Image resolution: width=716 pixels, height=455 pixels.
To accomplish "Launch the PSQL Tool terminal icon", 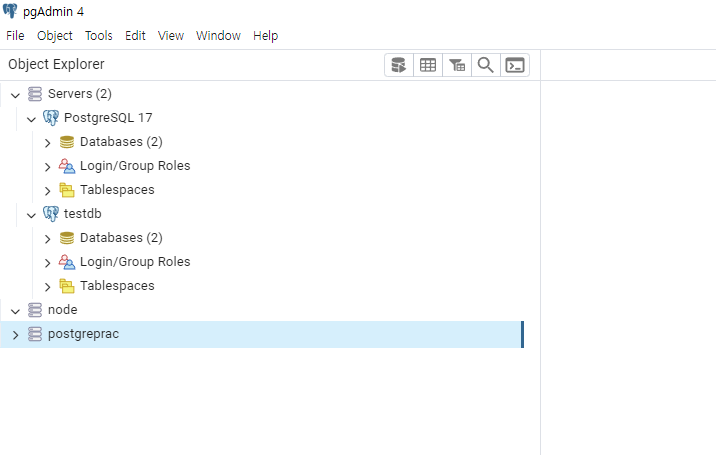I will pyautogui.click(x=515, y=65).
